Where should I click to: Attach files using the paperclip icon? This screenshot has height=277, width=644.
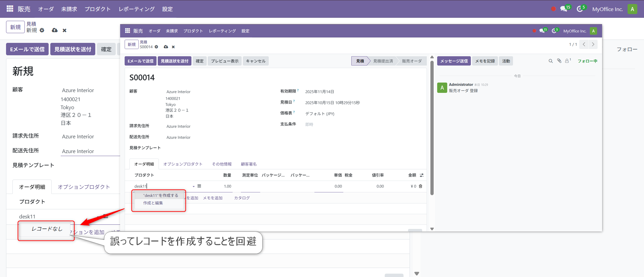(x=559, y=61)
